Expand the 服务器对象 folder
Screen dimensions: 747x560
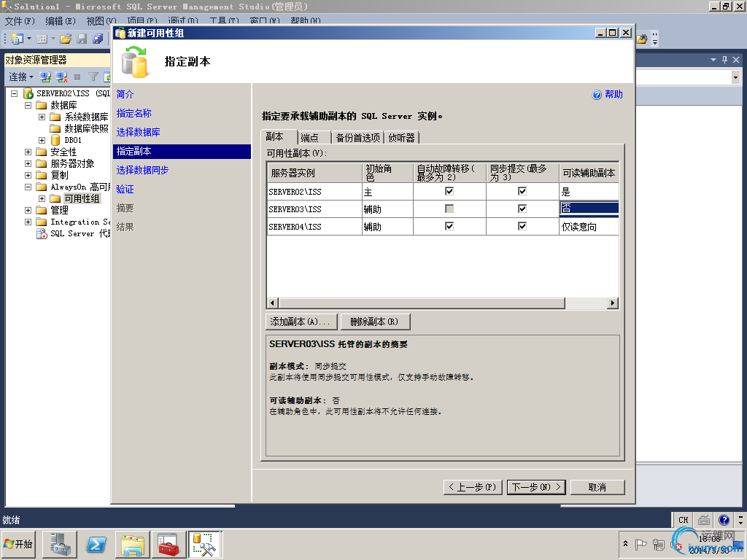pyautogui.click(x=28, y=163)
